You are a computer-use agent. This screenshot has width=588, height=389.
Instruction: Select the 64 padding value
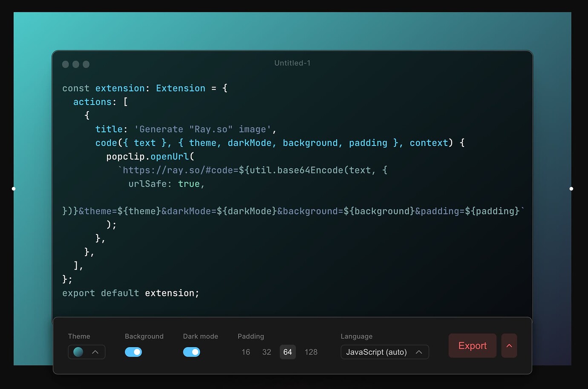(288, 352)
